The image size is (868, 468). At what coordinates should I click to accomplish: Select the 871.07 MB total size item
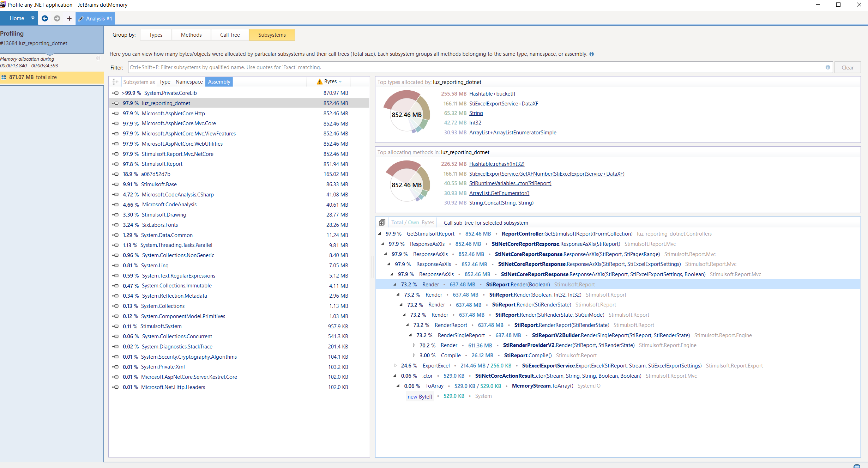pyautogui.click(x=52, y=77)
